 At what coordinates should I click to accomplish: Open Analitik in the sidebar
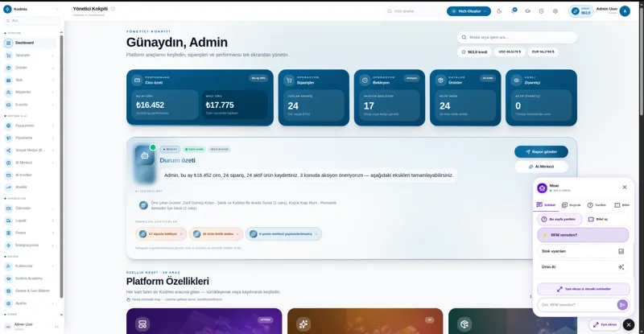click(x=30, y=188)
